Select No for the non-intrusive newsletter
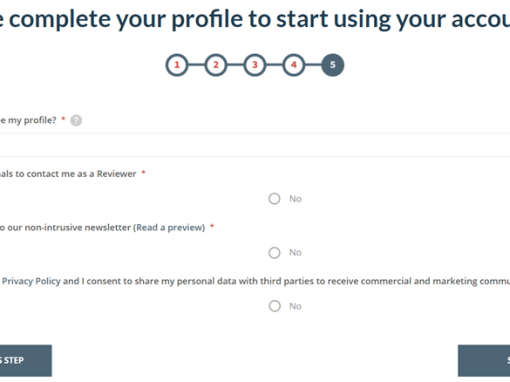510x382 pixels. pos(274,253)
